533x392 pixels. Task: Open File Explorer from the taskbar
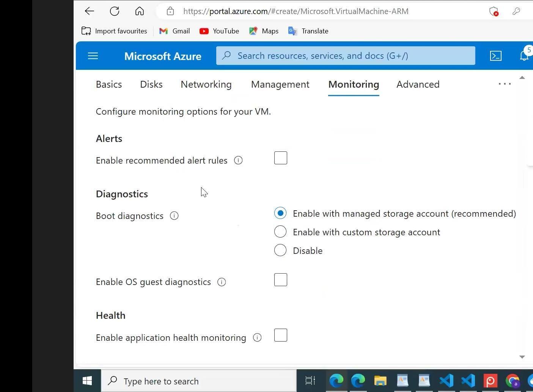pyautogui.click(x=380, y=381)
